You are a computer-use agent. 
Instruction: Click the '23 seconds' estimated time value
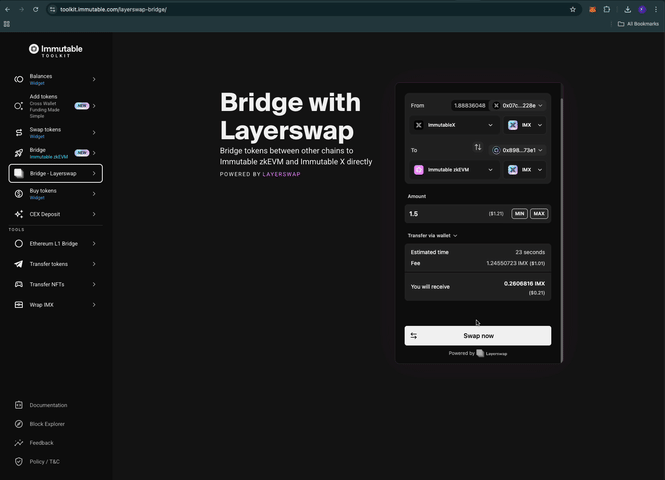[x=530, y=252]
